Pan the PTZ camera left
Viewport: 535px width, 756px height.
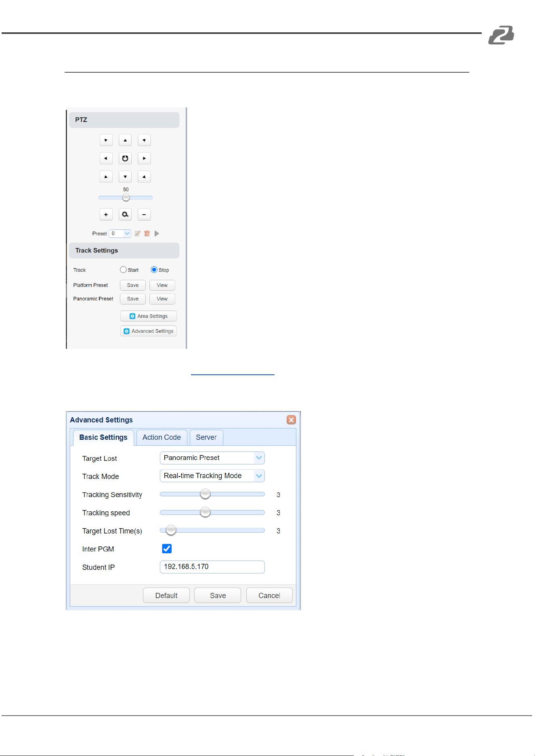[106, 158]
